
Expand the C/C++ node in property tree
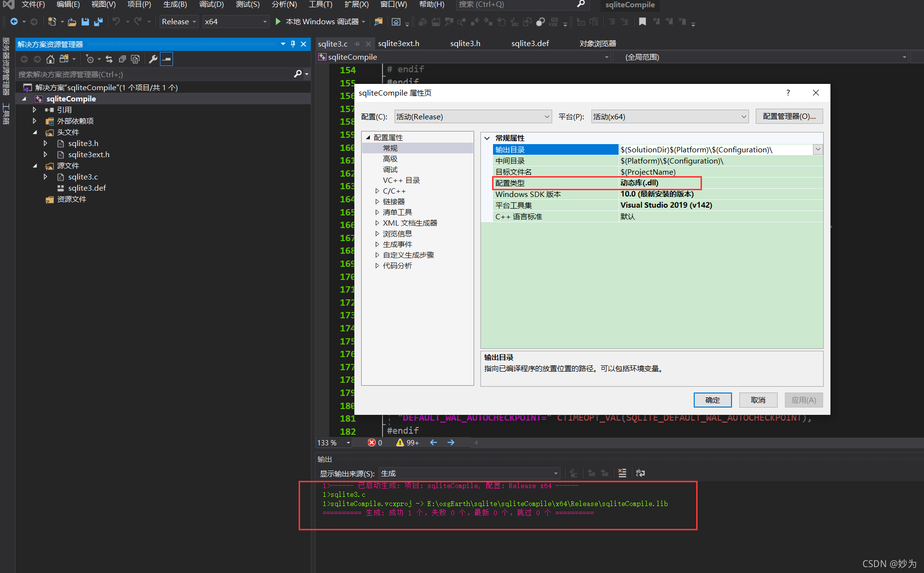[377, 191]
